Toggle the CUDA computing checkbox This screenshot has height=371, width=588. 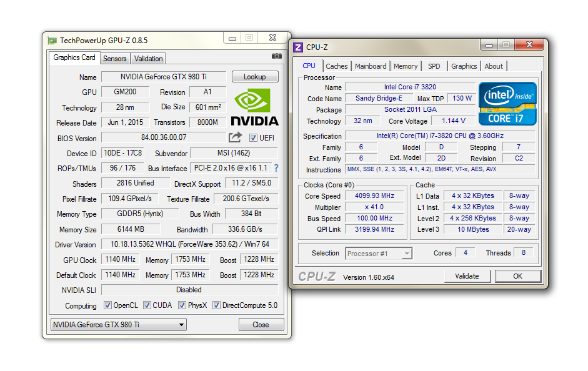(147, 305)
